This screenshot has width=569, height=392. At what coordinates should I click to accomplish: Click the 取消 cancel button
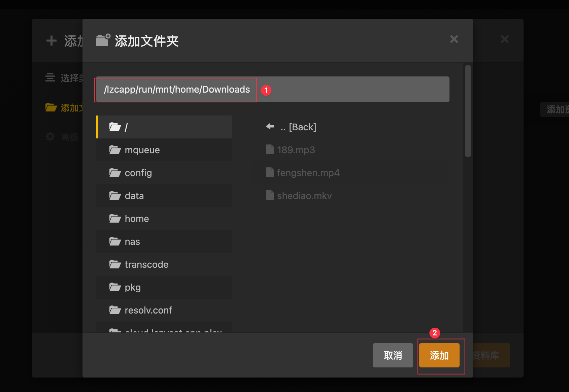[393, 355]
